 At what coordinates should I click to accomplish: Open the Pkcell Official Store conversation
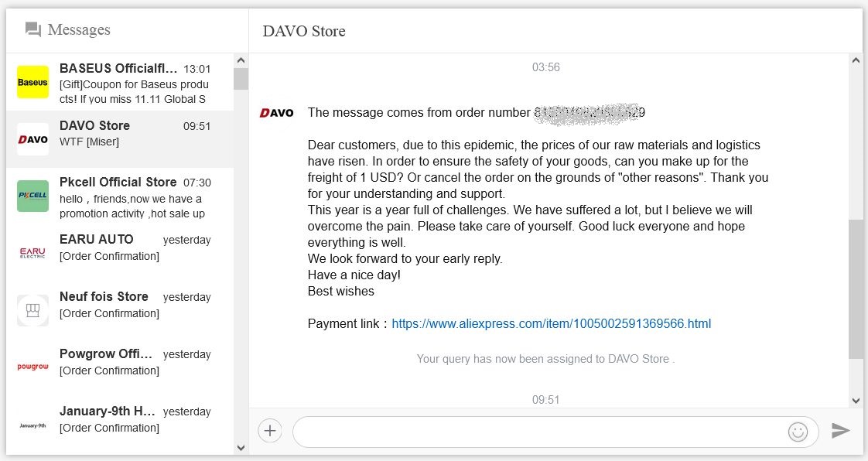point(120,196)
